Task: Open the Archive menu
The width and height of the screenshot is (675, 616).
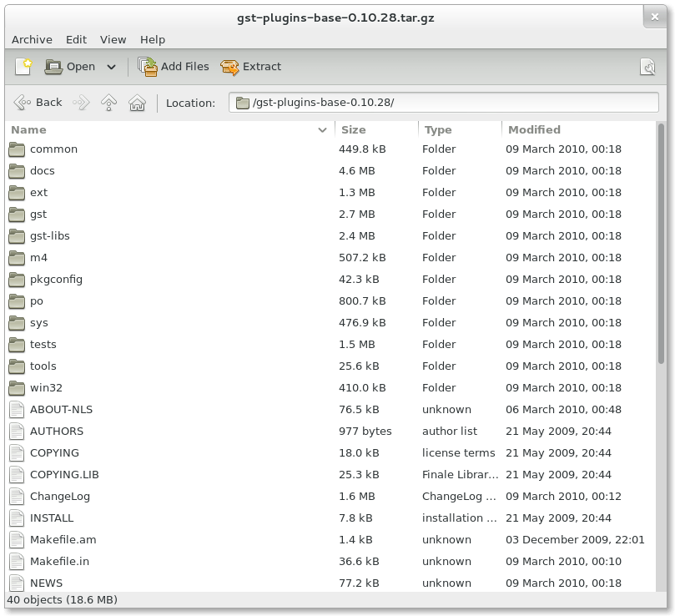Action: coord(32,39)
